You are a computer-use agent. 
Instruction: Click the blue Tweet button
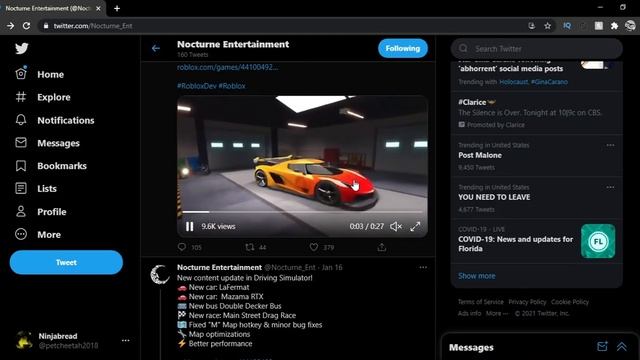(x=66, y=262)
